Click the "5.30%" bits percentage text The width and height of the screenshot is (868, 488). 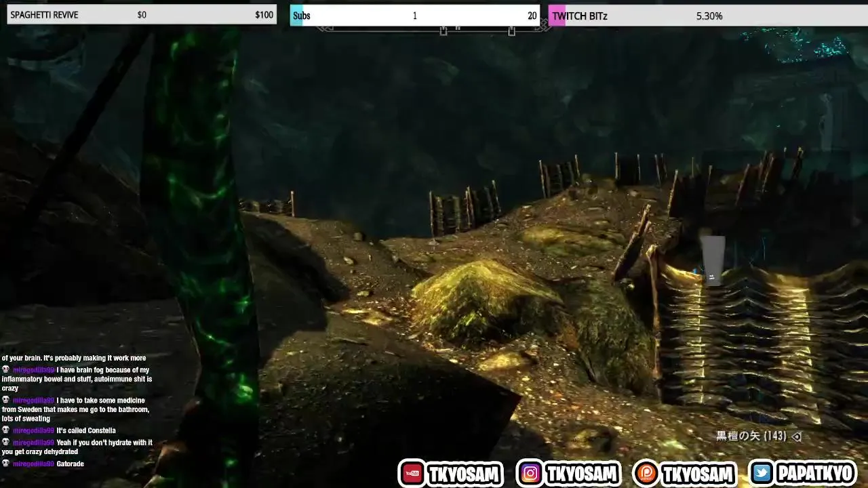point(709,16)
